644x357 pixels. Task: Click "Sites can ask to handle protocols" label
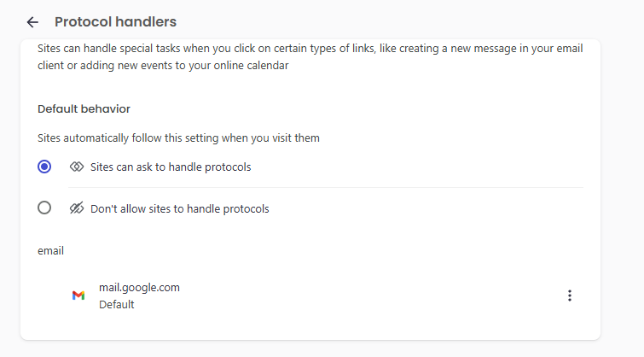coord(171,167)
